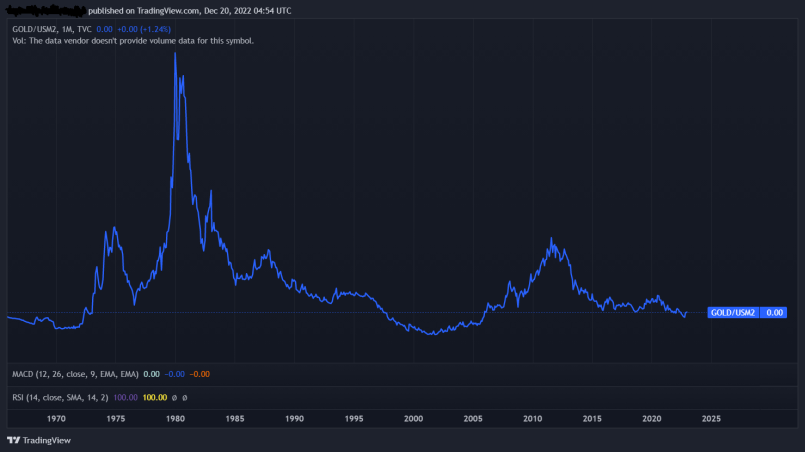
Task: Click the 1M interval label in legend
Action: pyautogui.click(x=67, y=29)
